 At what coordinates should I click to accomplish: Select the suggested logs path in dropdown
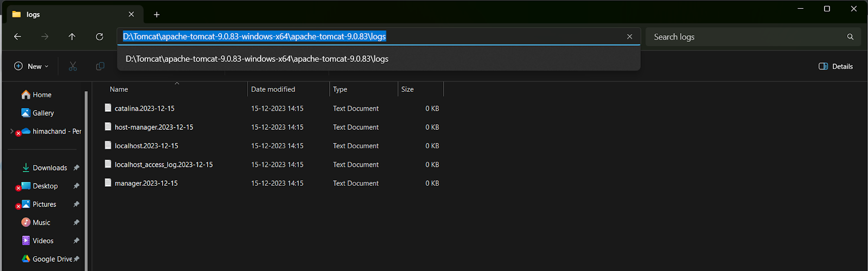click(379, 59)
